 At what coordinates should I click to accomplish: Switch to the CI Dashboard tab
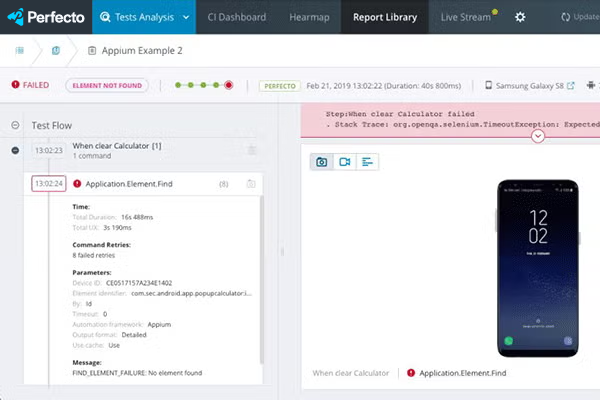[x=236, y=17]
